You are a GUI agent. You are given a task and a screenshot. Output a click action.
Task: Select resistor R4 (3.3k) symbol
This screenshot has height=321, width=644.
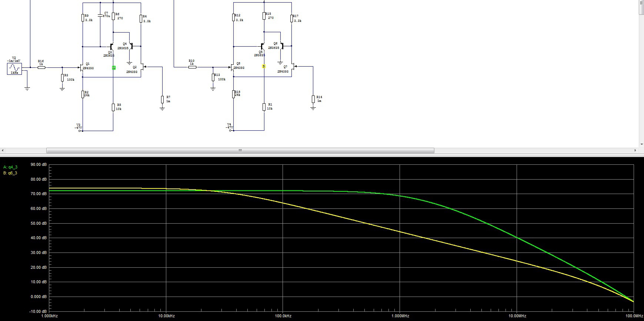[x=141, y=19]
